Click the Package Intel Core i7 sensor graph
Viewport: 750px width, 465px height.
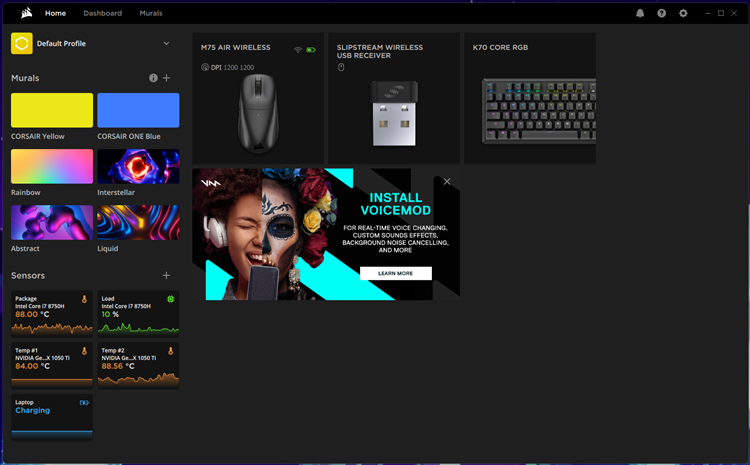52,328
